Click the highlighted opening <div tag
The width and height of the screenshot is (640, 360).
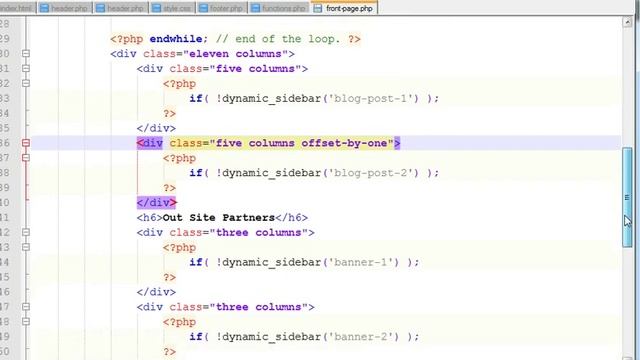pyautogui.click(x=150, y=143)
